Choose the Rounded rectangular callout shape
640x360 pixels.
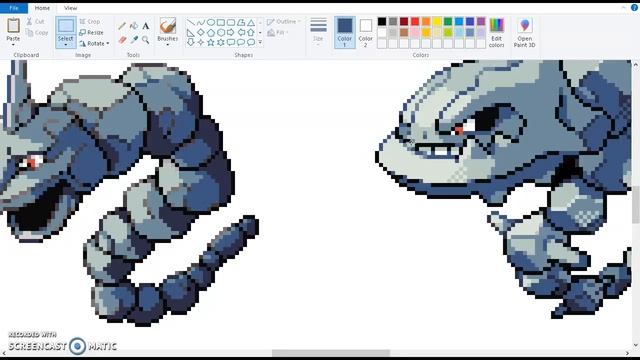coord(231,42)
